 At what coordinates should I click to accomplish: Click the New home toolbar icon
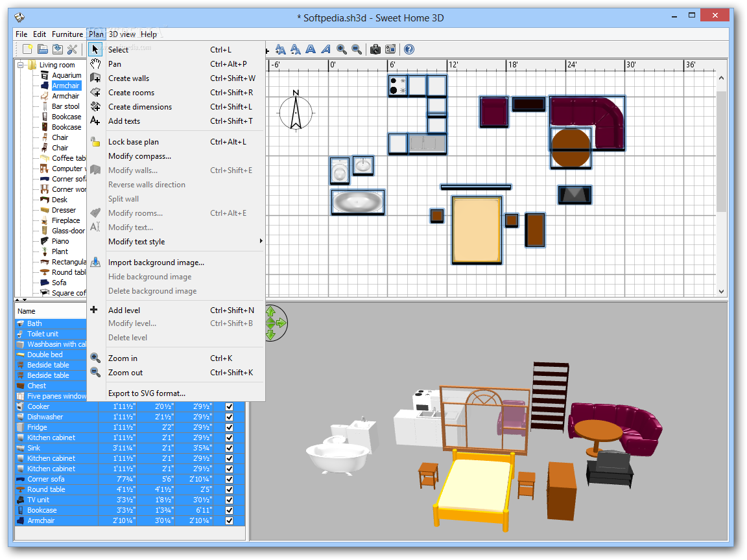(28, 49)
